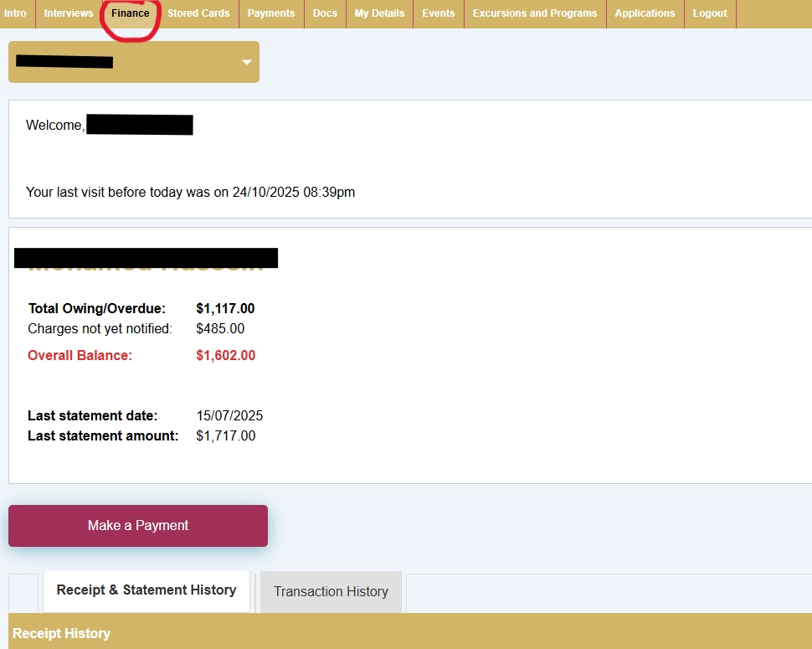The image size is (812, 649).
Task: Open the Docs menu item
Action: [x=325, y=13]
